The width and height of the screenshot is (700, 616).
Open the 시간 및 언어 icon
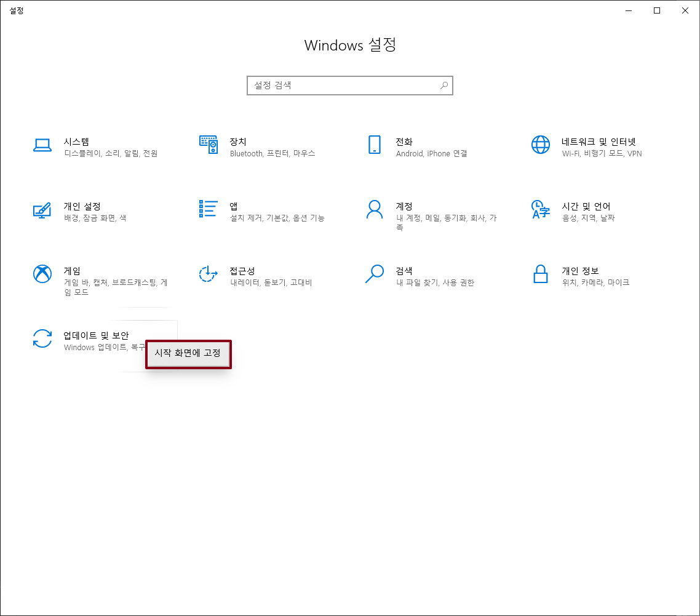(x=541, y=209)
